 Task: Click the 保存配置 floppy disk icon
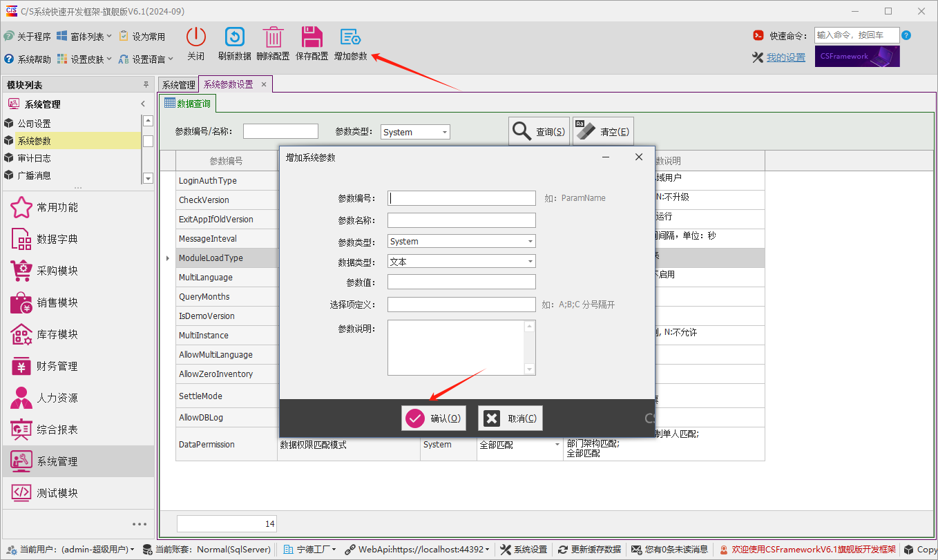point(312,37)
